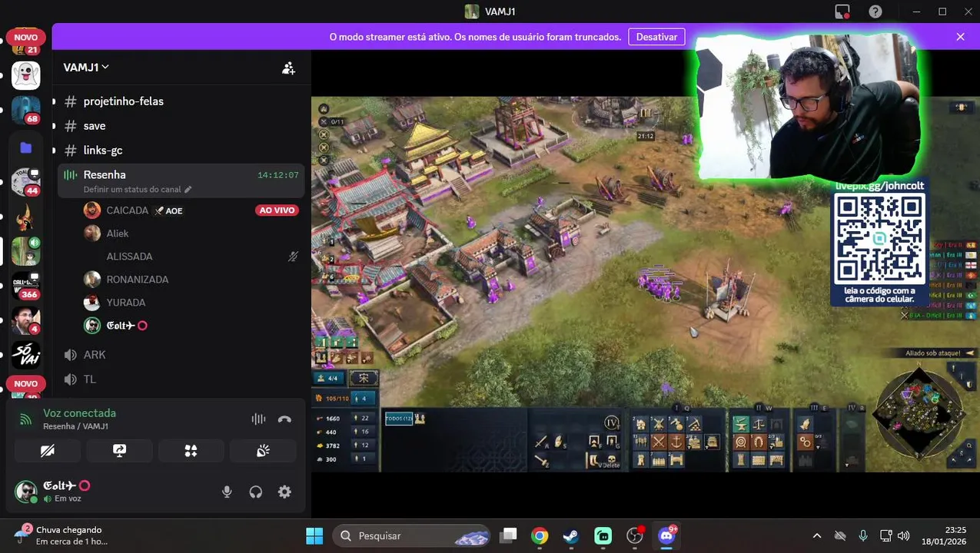
Task: Click the Desativar streamer mode button
Action: [x=656, y=37]
